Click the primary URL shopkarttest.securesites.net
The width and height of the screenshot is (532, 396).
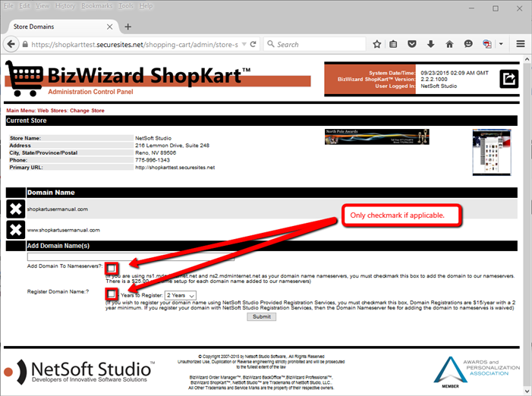tap(175, 168)
